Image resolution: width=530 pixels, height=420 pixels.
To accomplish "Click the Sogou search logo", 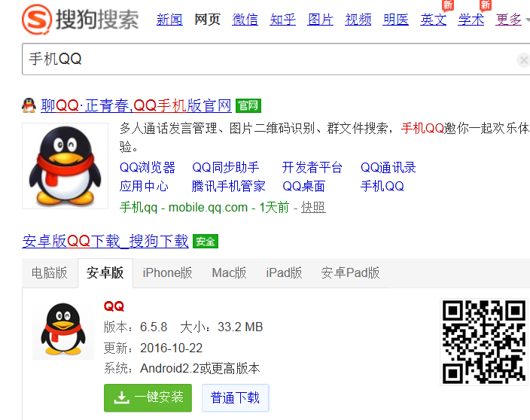I will [81, 20].
